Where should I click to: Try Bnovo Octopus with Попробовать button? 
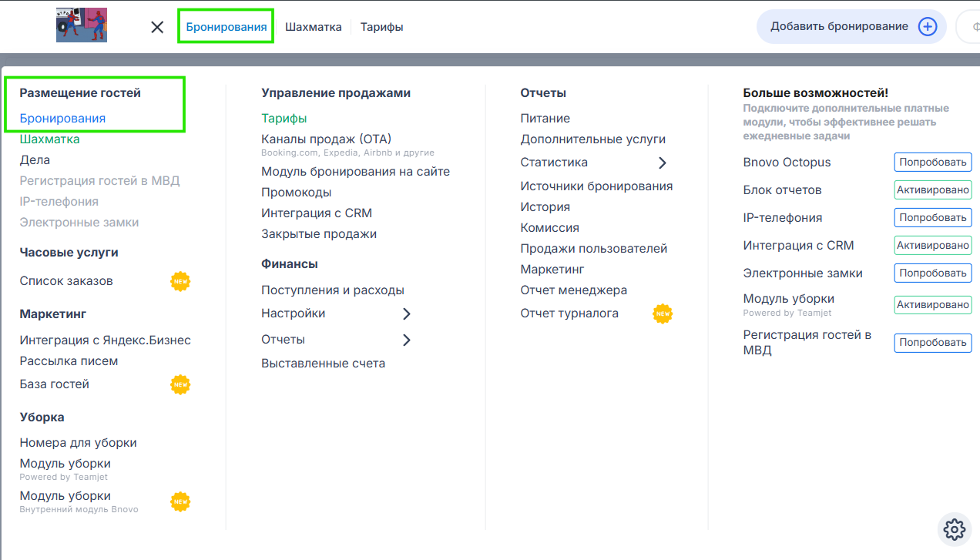click(932, 163)
